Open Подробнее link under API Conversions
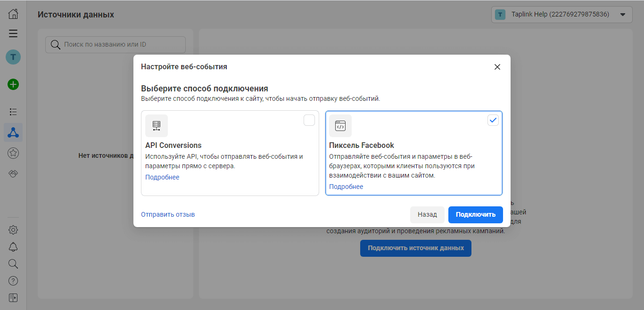The width and height of the screenshot is (644, 310). (162, 177)
